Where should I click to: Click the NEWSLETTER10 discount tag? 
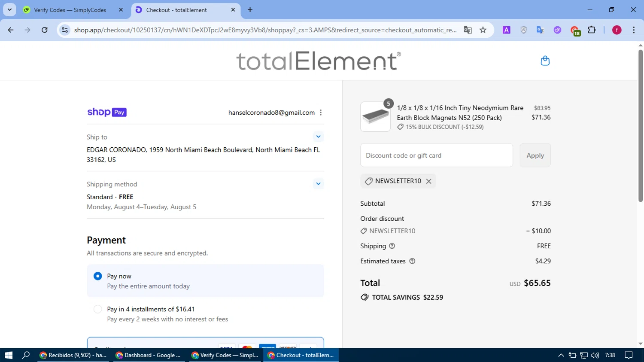click(398, 181)
